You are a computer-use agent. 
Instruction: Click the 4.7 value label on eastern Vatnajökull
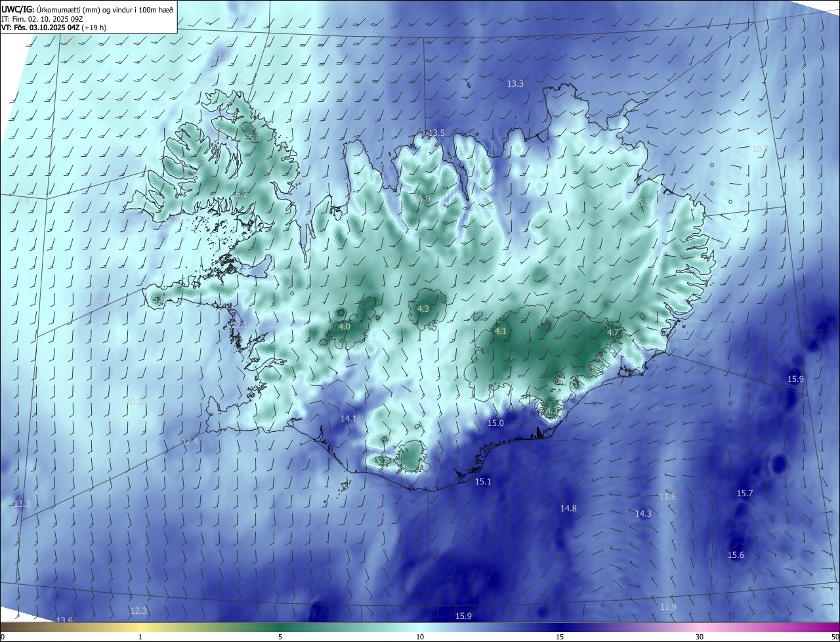tap(613, 333)
